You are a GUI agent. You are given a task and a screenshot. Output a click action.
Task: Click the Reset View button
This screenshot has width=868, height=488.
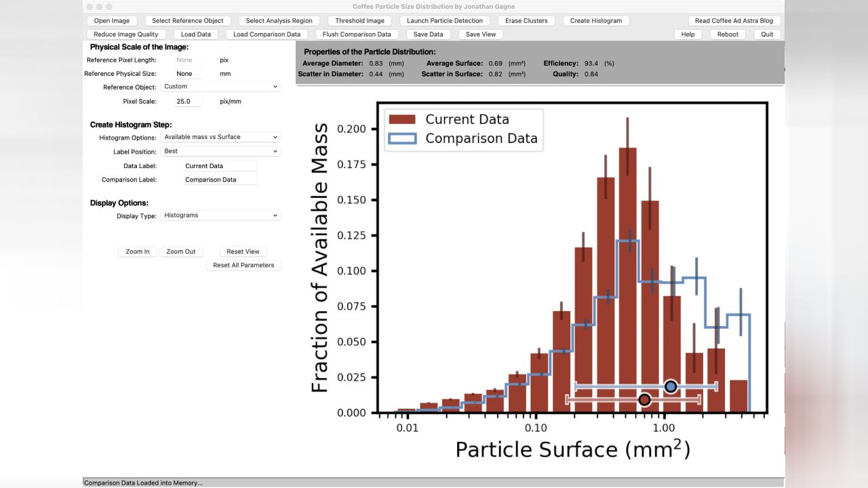coord(243,251)
